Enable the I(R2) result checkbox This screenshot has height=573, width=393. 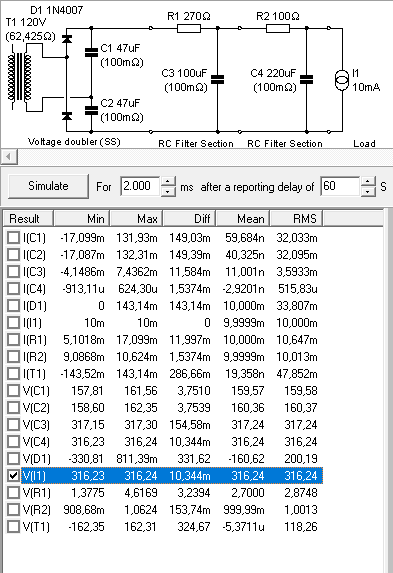coord(14,357)
